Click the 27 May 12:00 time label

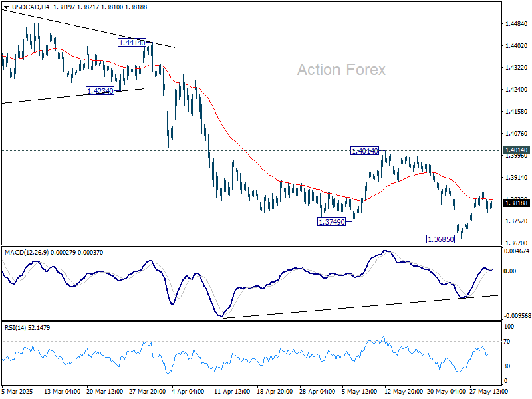(x=489, y=392)
